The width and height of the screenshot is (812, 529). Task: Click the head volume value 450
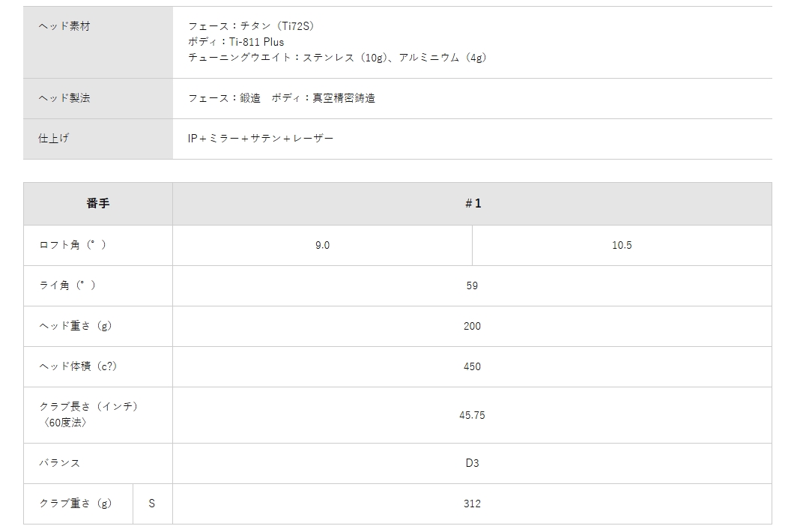[472, 366]
